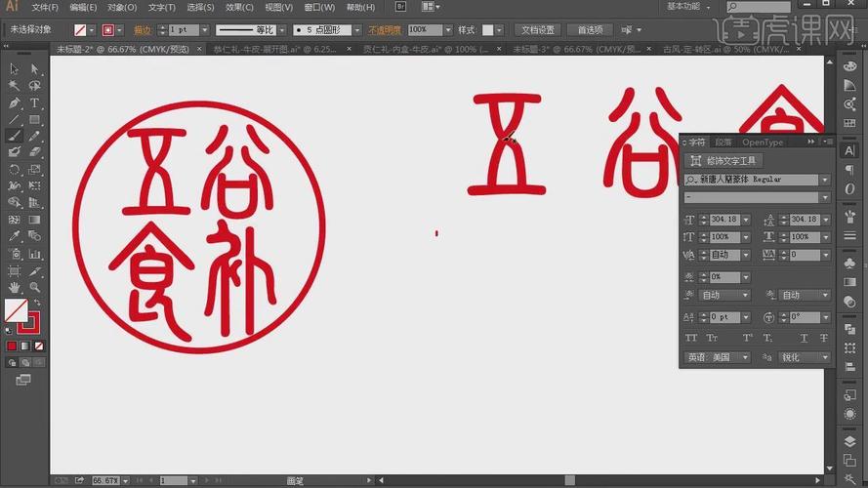
Task: Select the Rotate tool
Action: coord(15,169)
